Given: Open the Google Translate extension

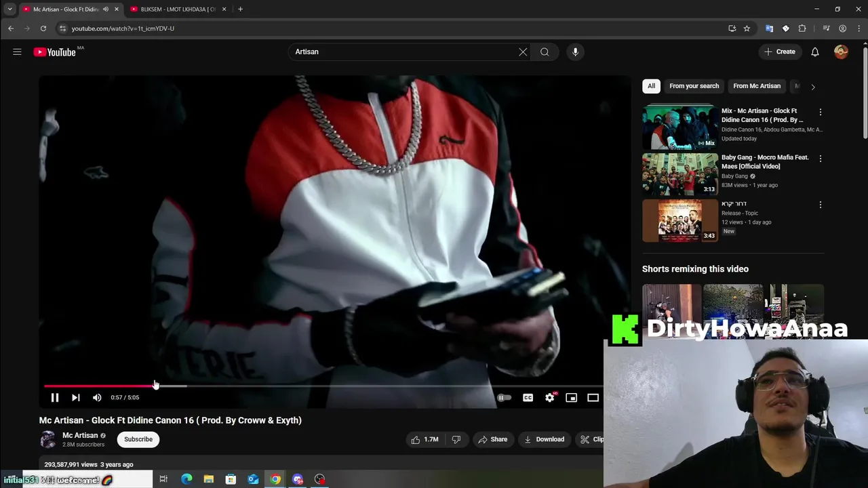Looking at the screenshot, I should (769, 28).
